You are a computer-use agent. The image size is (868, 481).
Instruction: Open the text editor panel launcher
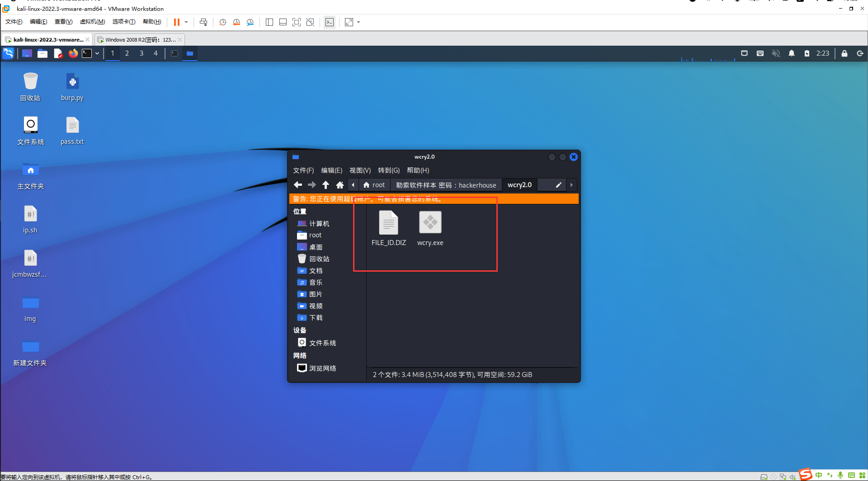tap(58, 53)
